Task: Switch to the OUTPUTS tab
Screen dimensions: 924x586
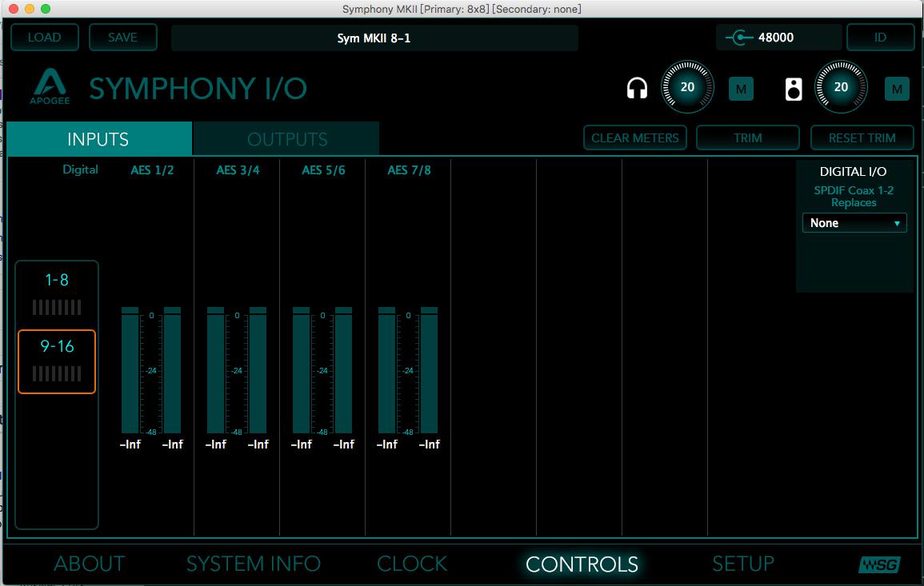Action: [x=286, y=139]
